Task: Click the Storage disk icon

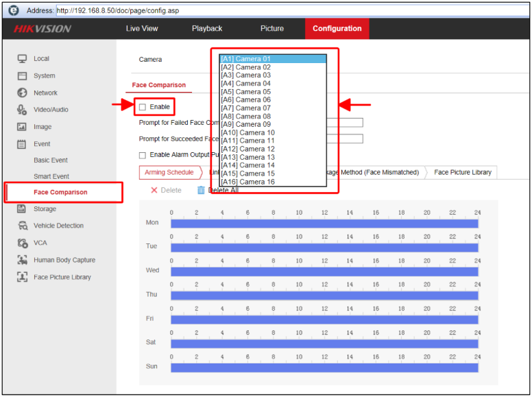Action: 22,208
